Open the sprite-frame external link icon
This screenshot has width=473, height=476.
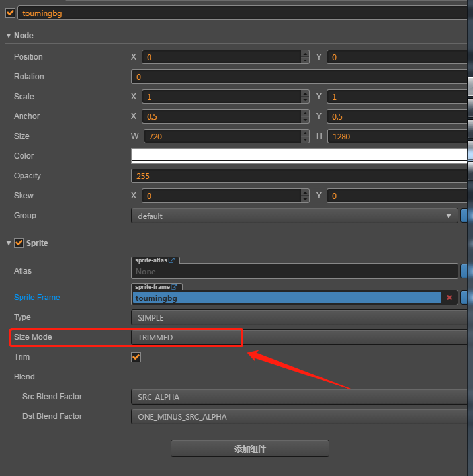[x=175, y=287]
